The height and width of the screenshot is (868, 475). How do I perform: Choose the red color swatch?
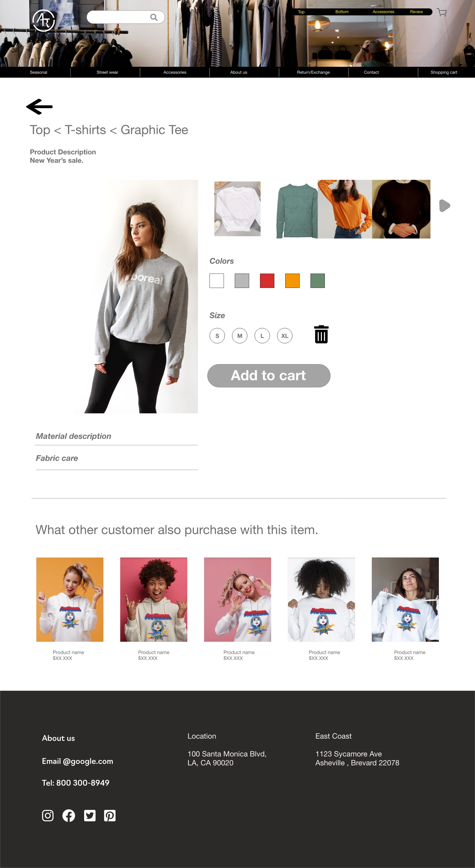point(267,281)
